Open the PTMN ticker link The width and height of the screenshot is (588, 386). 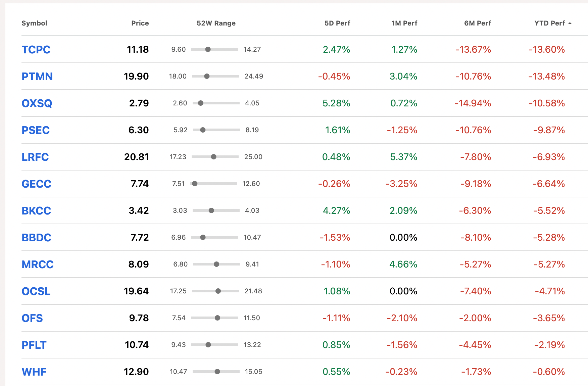(37, 77)
